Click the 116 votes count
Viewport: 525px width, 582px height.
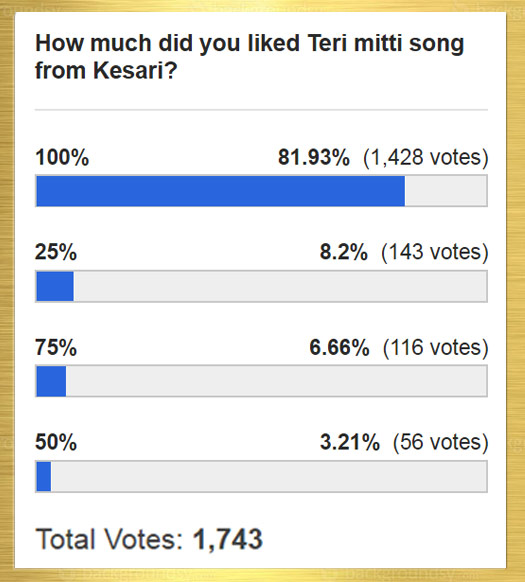[435, 348]
